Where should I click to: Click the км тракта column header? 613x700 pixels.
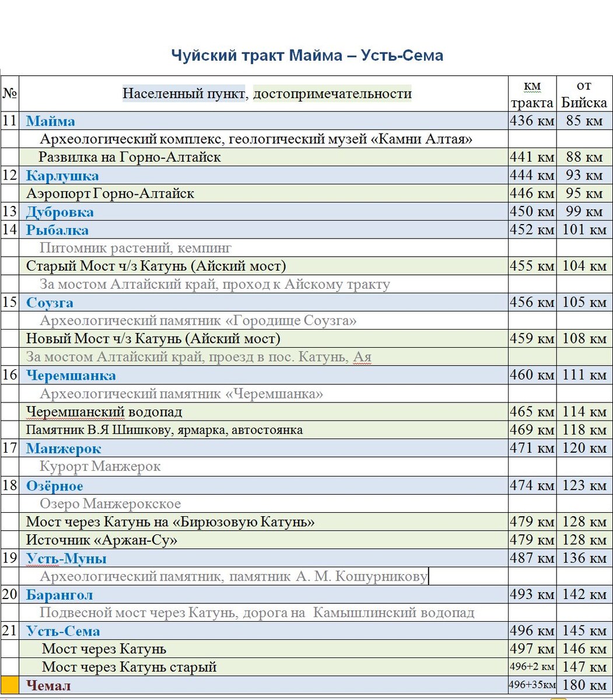click(x=531, y=93)
